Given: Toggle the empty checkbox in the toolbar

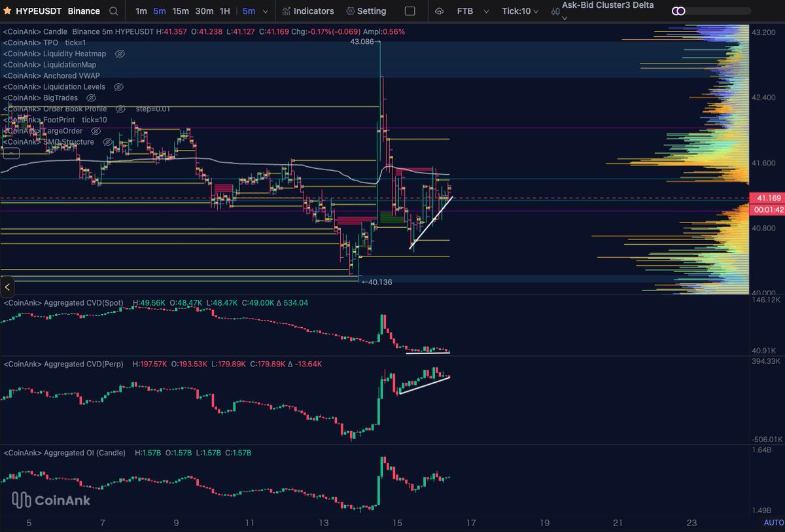Looking at the screenshot, I should (410, 11).
